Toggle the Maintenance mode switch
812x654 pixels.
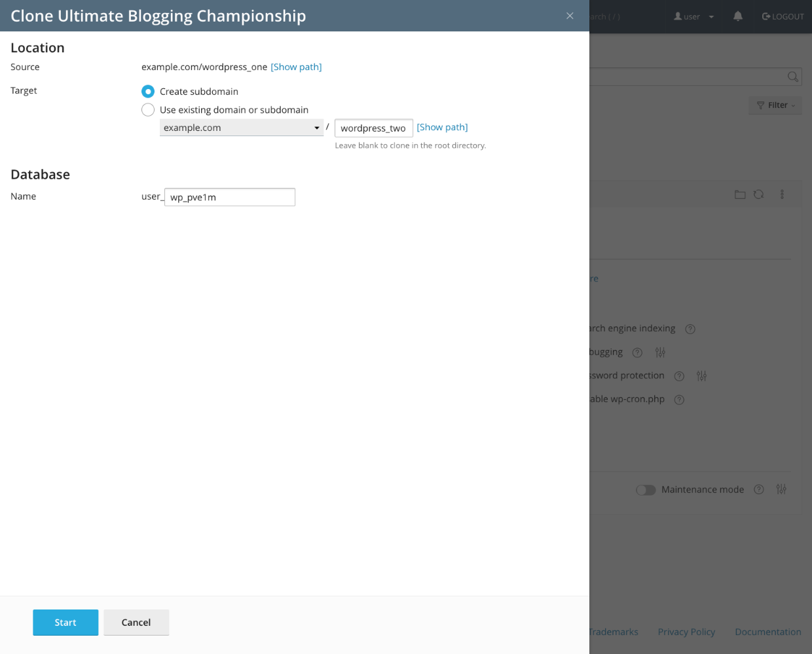point(646,490)
